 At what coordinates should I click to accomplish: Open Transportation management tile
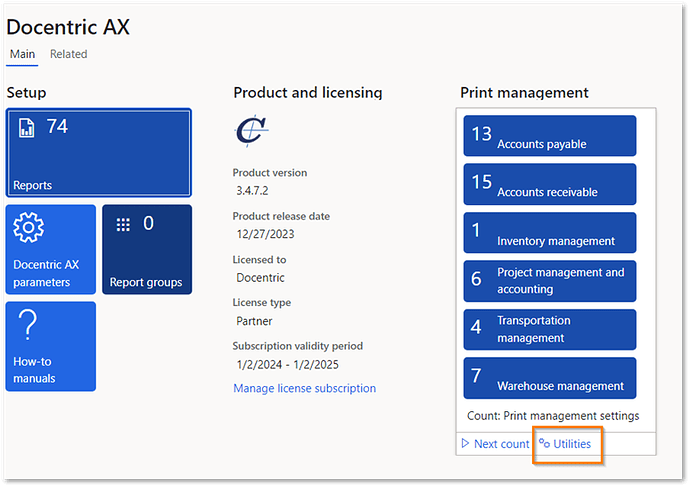click(x=550, y=330)
